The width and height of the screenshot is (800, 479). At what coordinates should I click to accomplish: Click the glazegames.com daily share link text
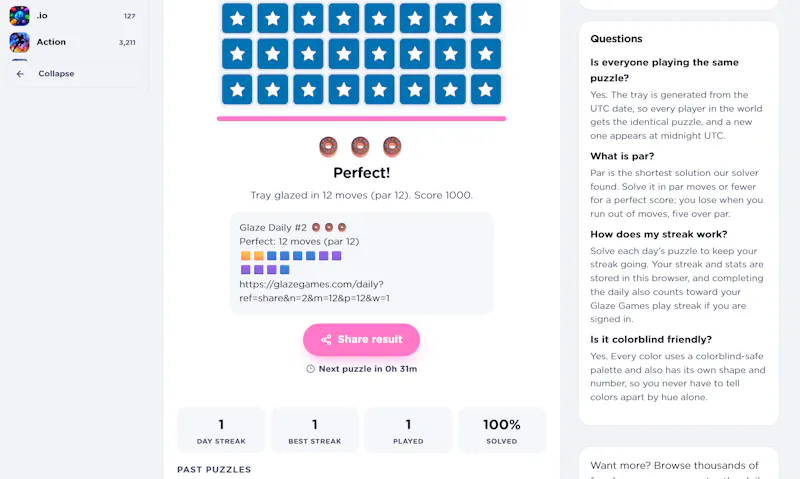314,291
